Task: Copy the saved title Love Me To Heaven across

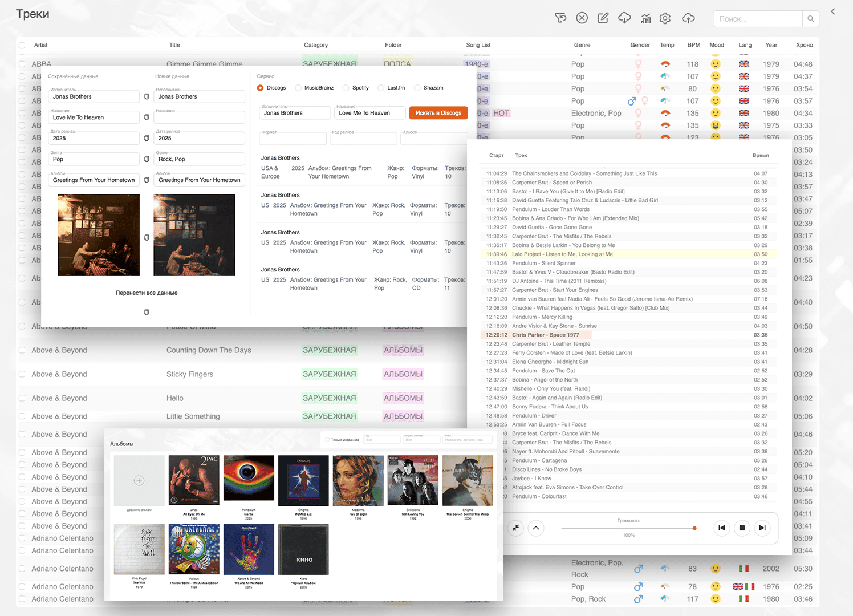Action: pos(147,117)
